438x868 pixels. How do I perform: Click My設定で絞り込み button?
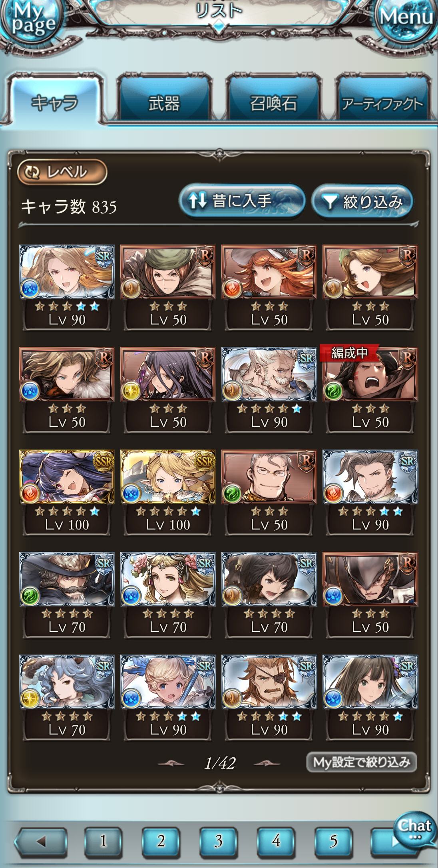pyautogui.click(x=361, y=762)
